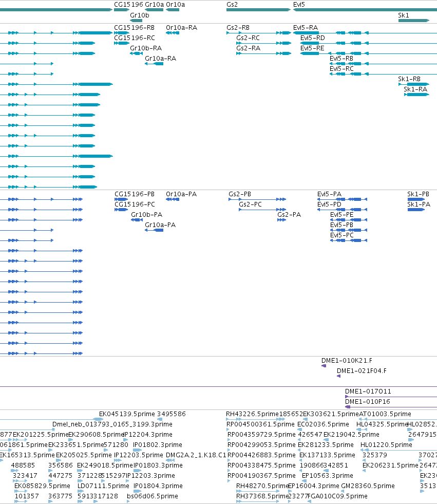Select transcript CG15196-RB
Image resolution: width=437 pixels, height=504 pixels.
(135, 28)
